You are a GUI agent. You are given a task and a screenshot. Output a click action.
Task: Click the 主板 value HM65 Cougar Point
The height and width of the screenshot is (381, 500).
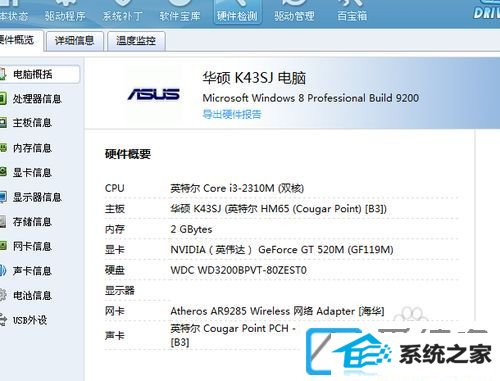[x=278, y=209]
